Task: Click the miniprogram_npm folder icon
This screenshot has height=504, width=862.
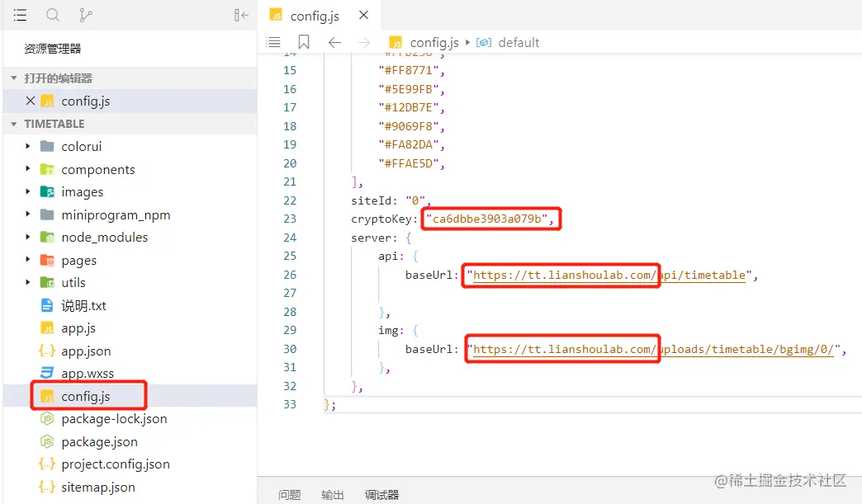Action: (x=47, y=214)
